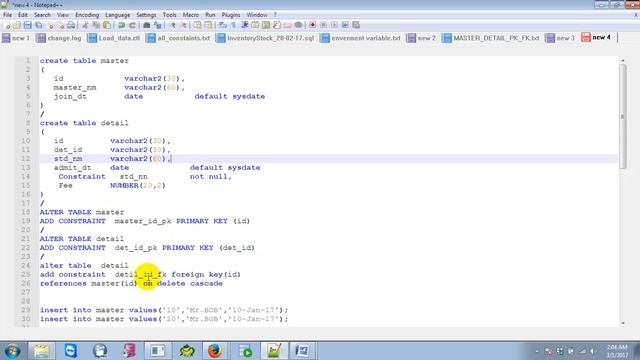Toggle the file monitoring eye icon
This screenshot has width=640, height=360.
[x=298, y=25]
